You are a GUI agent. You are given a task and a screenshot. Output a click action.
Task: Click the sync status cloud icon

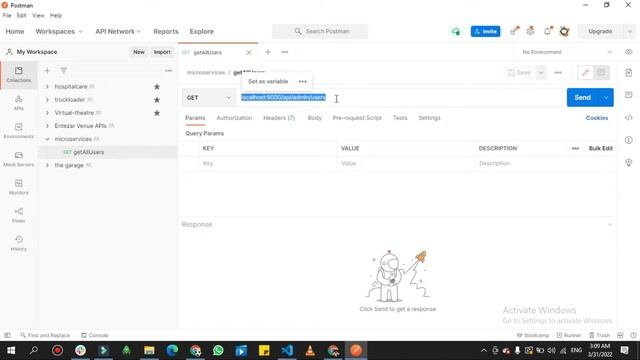[x=456, y=31]
